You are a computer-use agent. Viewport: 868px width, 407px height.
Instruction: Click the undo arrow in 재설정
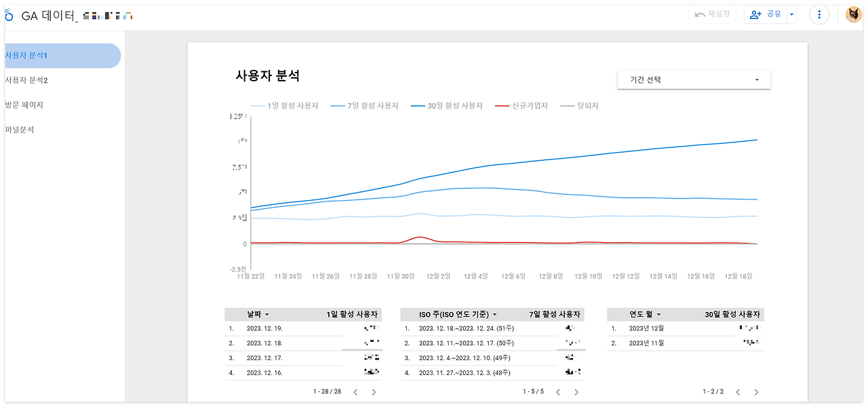[698, 14]
